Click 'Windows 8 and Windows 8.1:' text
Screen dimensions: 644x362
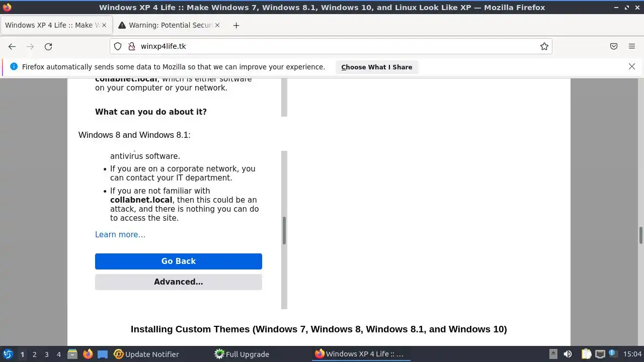134,135
